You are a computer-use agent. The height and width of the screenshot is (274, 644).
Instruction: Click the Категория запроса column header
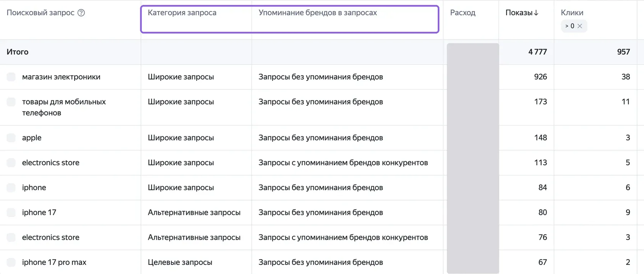pos(182,13)
